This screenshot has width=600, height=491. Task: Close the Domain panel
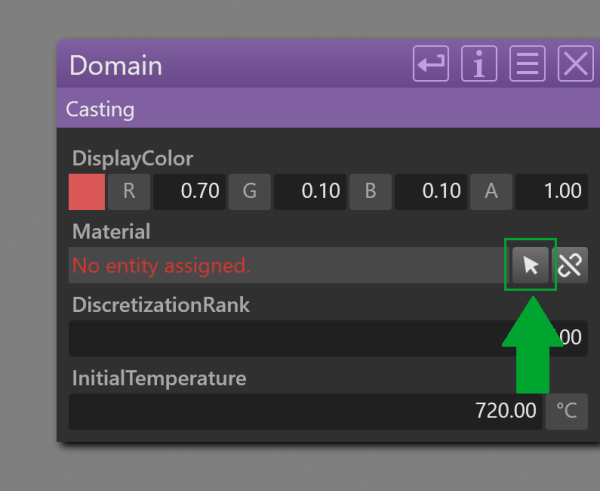click(576, 64)
